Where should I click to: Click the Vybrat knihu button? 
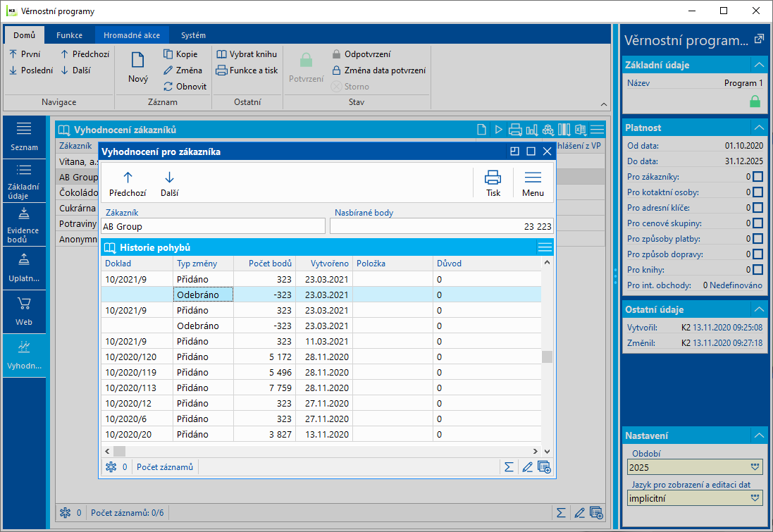pos(247,54)
